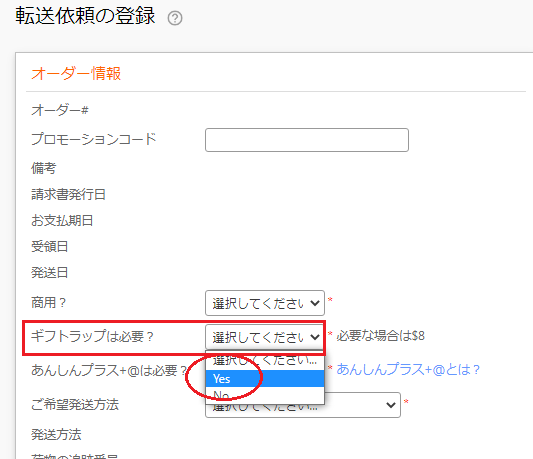Open the help icon beside 転送依頼の登録

[x=175, y=18]
